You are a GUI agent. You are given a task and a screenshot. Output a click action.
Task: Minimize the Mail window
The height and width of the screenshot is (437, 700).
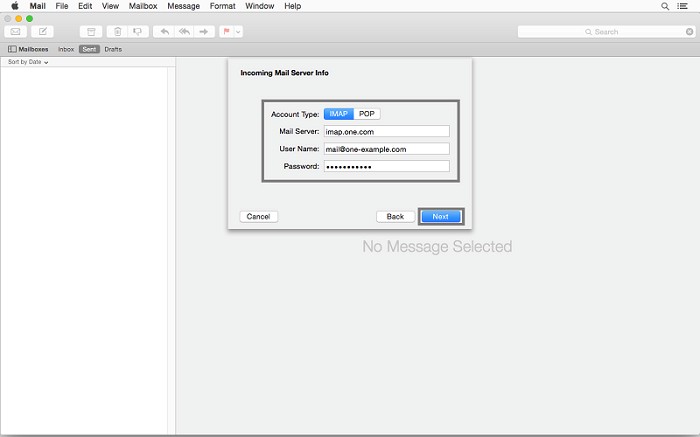coord(18,18)
